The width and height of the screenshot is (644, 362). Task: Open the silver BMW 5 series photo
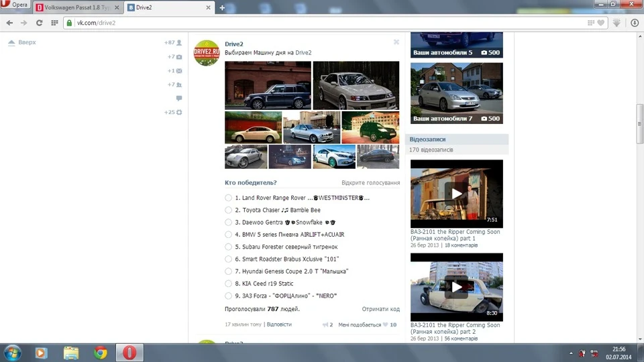tap(312, 127)
